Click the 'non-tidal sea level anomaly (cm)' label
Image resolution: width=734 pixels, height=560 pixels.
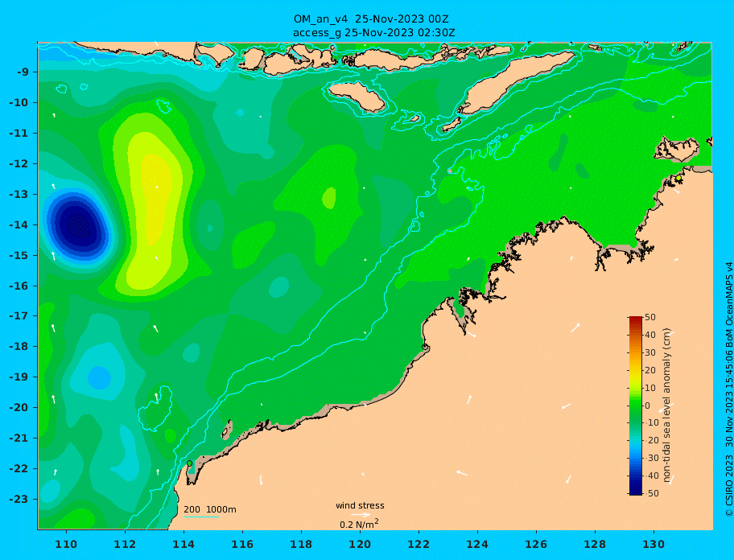(667, 406)
